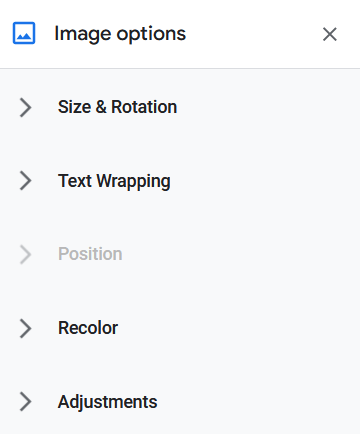Open the Recolor section by its label
Image resolution: width=360 pixels, height=434 pixels.
[x=88, y=328]
